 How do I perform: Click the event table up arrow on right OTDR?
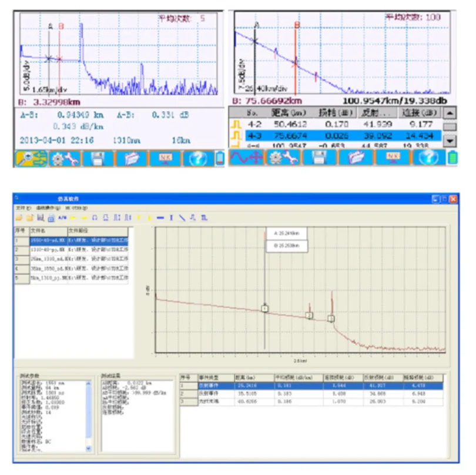click(x=450, y=113)
